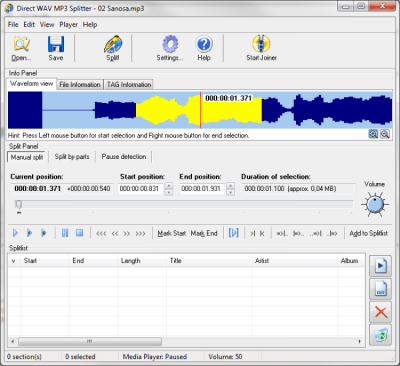Click the play selection bracket icon

234,233
